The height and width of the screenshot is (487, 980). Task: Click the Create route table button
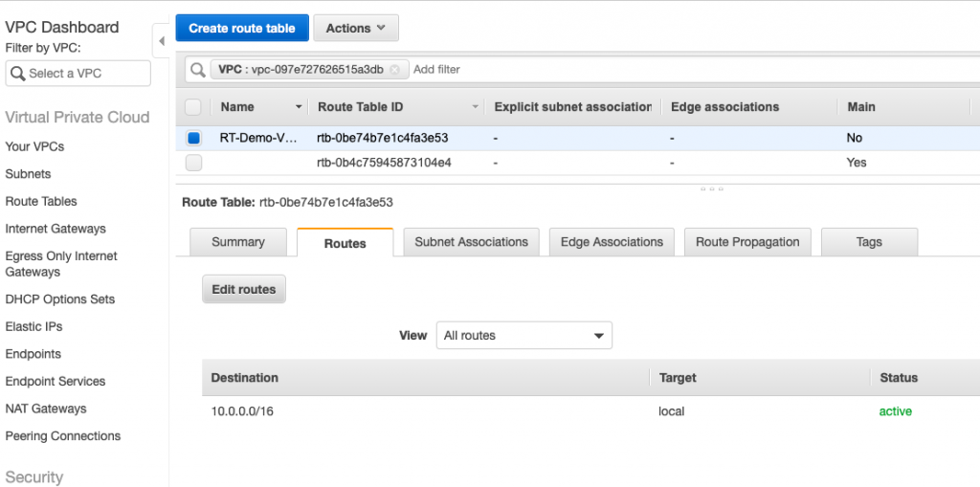coord(242,28)
